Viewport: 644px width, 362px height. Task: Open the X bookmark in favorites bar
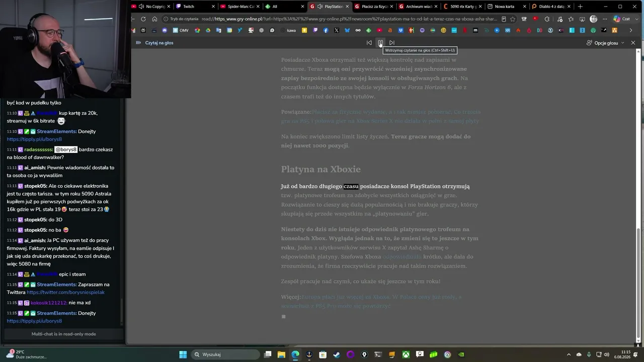pyautogui.click(x=337, y=30)
